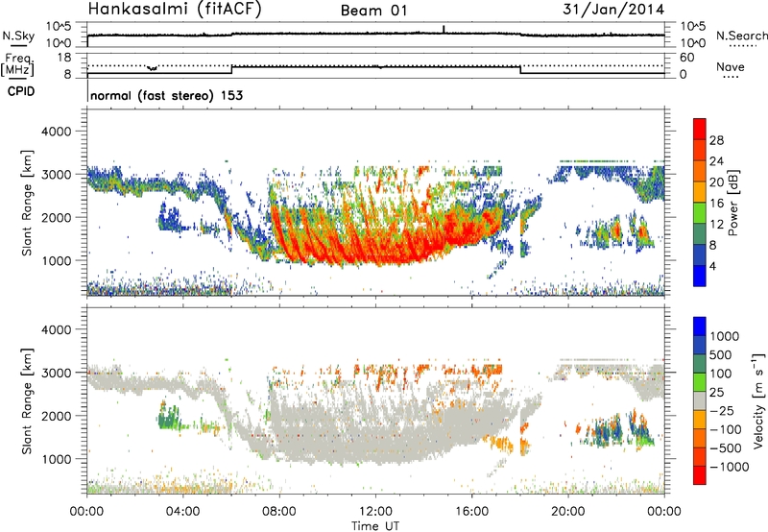Viewport: 768px width, 532px height.
Task: Click the Hankasalmi (fitACF) plot title
Action: (175, 9)
